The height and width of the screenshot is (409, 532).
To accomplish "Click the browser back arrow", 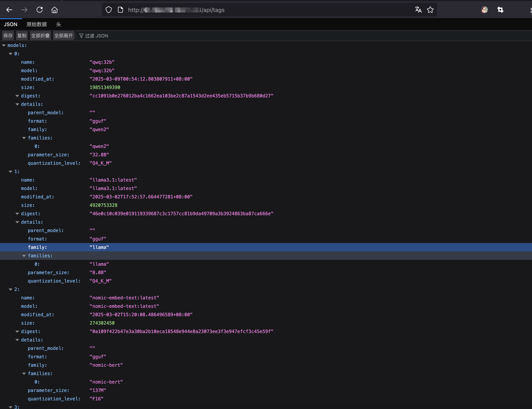I will tap(9, 10).
